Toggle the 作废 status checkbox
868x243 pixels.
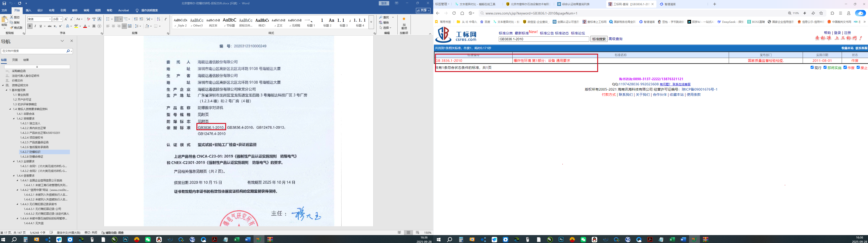pos(845,67)
